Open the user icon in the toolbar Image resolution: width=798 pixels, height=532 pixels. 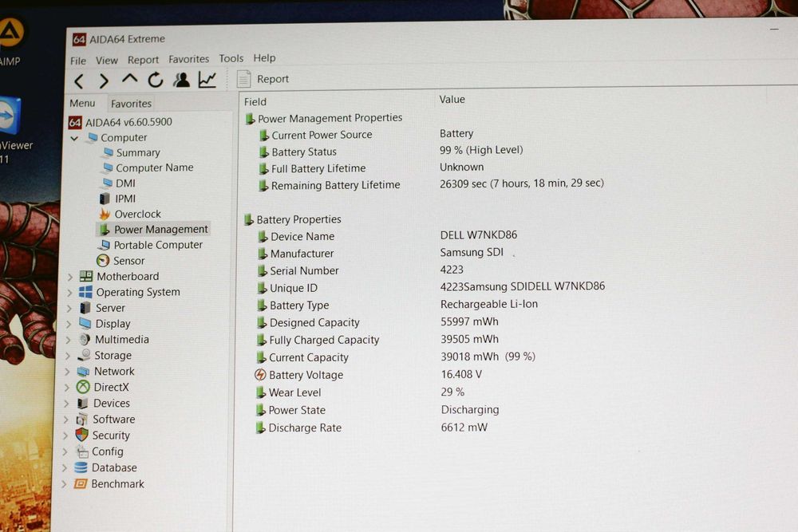[x=182, y=79]
